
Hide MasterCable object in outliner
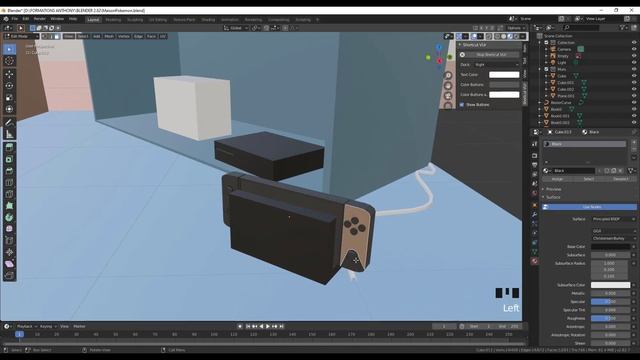pyautogui.click(x=634, y=102)
